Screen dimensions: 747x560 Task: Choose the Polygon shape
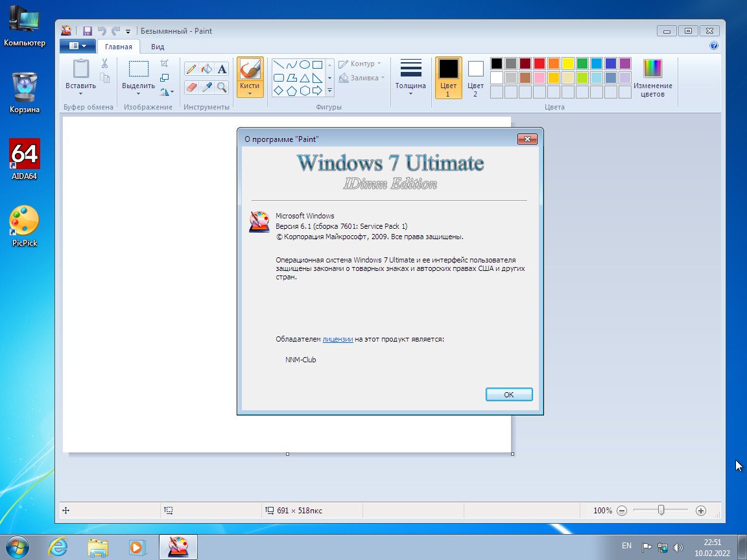click(x=292, y=78)
